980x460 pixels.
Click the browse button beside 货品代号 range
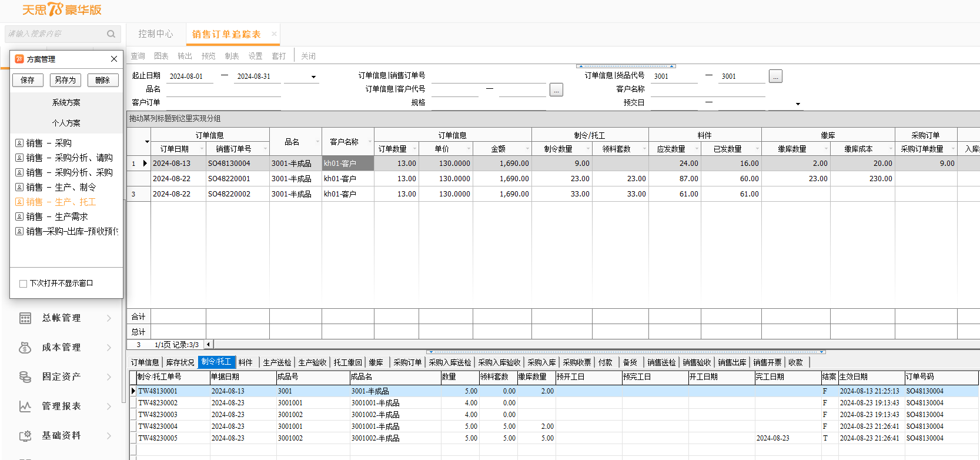coord(775,76)
